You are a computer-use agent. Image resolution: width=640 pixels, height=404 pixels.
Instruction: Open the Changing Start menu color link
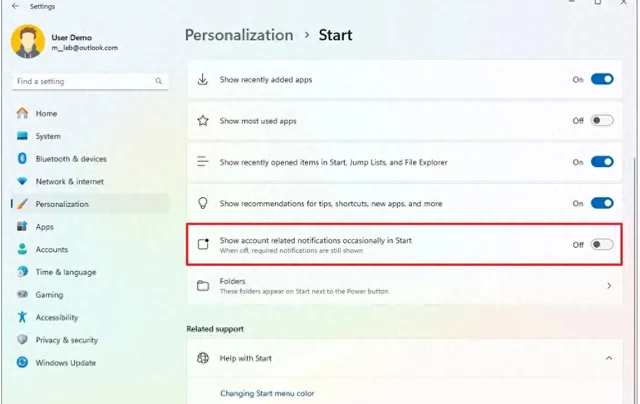point(267,393)
